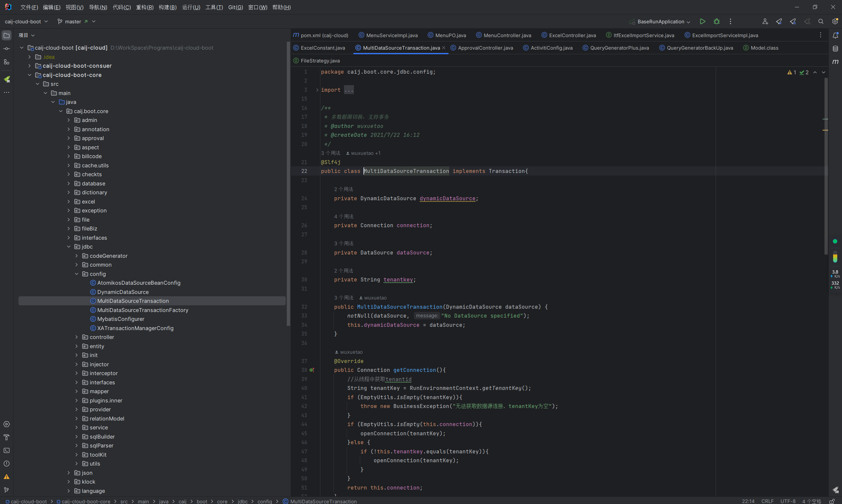The image size is (842, 504).
Task: Close the MultiDataSourceTransaction.java tab
Action: coord(444,48)
